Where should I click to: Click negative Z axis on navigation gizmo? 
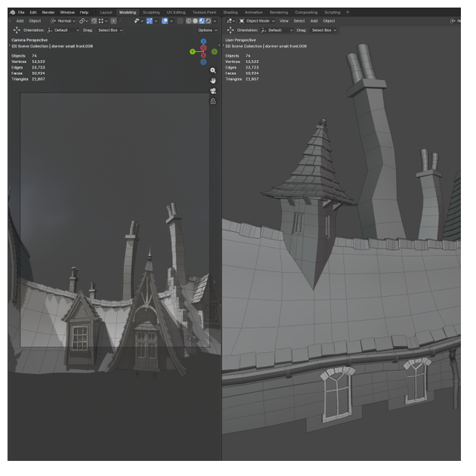click(x=203, y=62)
